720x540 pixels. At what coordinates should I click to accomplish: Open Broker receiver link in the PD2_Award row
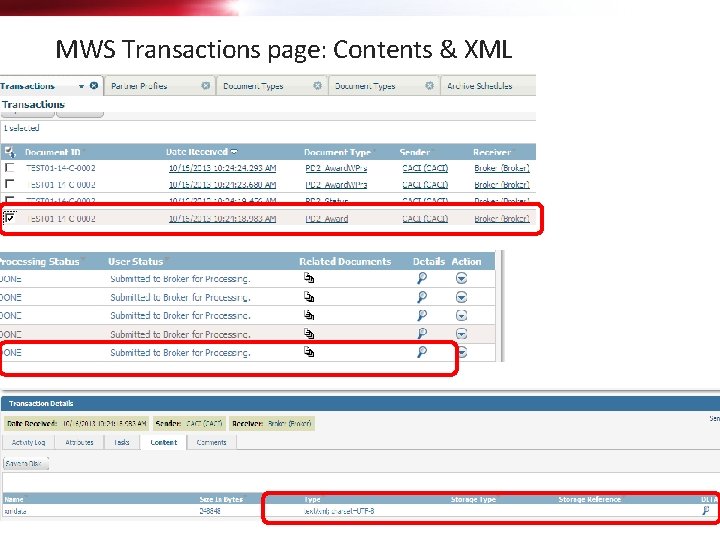502,219
